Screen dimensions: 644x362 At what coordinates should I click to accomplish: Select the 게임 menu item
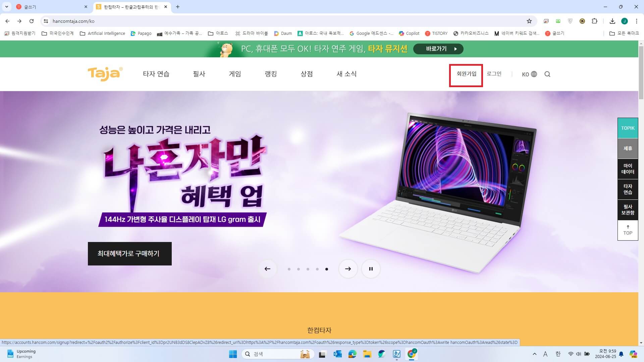(x=235, y=74)
